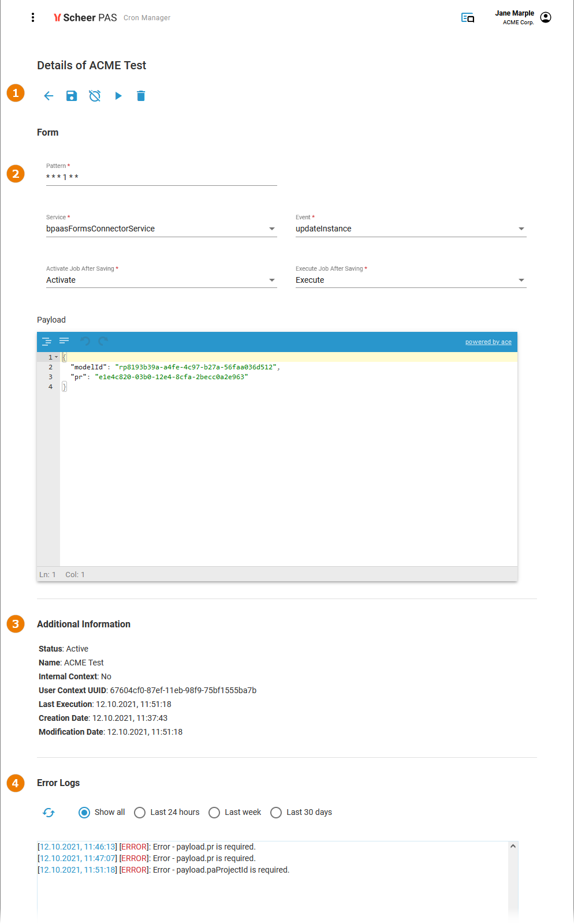This screenshot has height=924, width=574.
Task: Run the job with play icon
Action: click(118, 96)
